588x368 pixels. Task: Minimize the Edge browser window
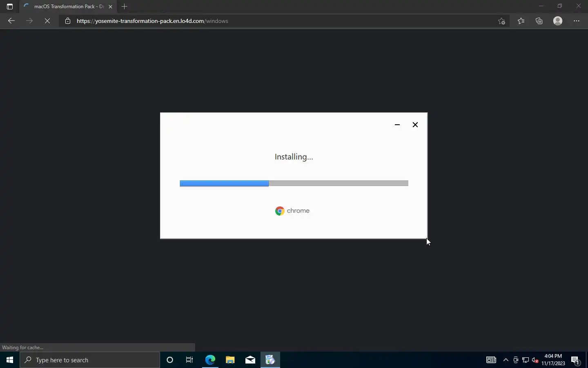pos(541,6)
